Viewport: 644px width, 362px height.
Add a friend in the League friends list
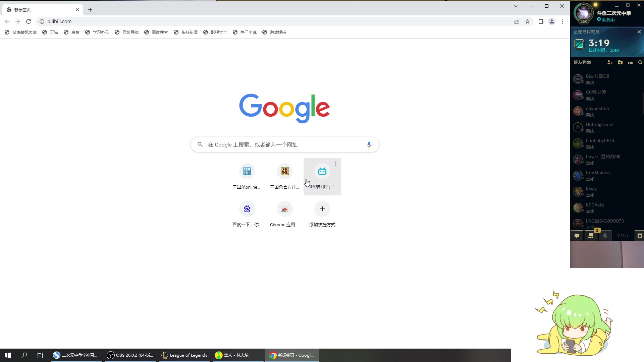610,62
